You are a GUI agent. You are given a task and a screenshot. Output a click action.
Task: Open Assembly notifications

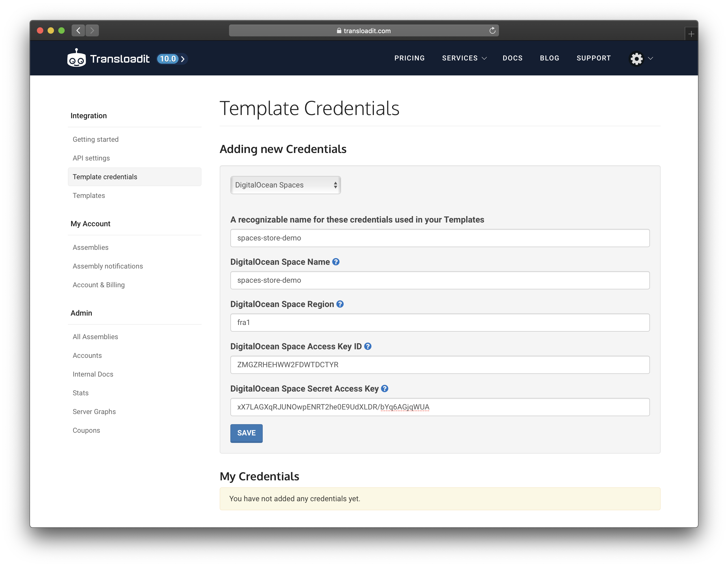[x=108, y=266]
